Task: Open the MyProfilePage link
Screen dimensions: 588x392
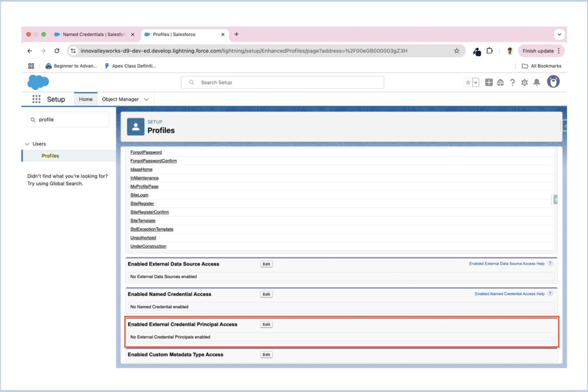Action: pyautogui.click(x=144, y=186)
